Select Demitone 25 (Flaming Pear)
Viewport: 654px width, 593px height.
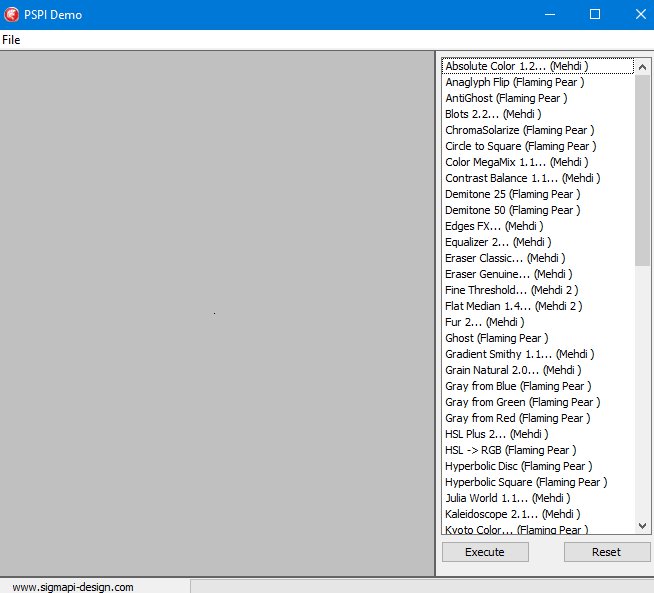(x=538, y=194)
